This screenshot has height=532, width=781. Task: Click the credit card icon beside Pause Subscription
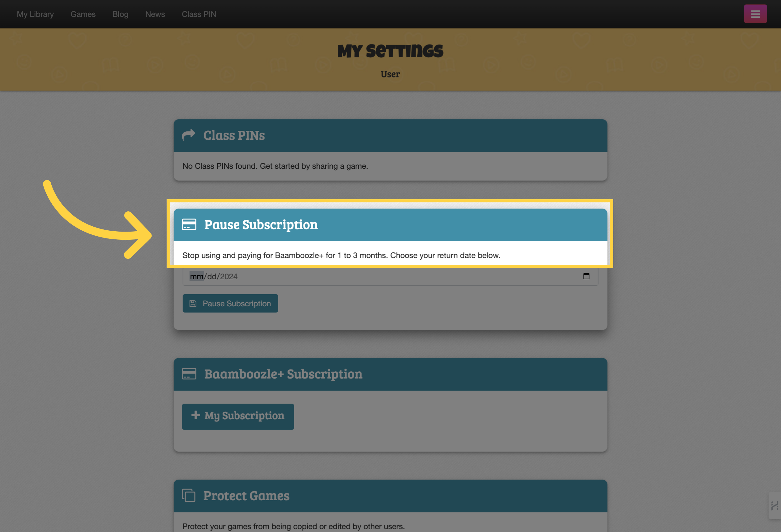point(189,224)
